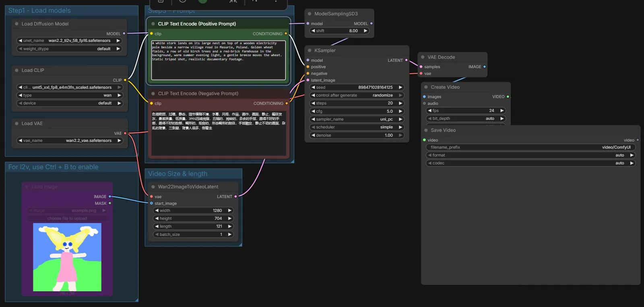Click the denoise value slider in KSampler

click(357, 135)
